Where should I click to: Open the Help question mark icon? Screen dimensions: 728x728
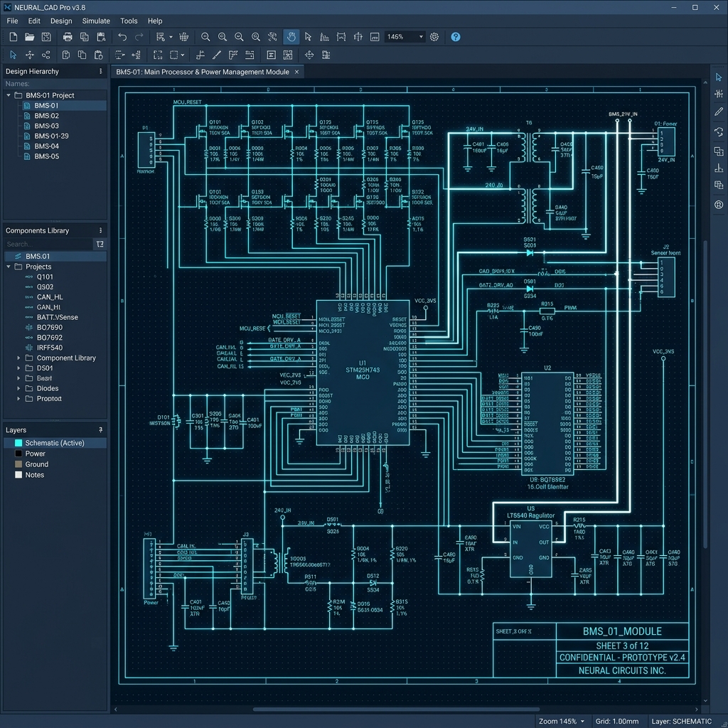[x=456, y=37]
